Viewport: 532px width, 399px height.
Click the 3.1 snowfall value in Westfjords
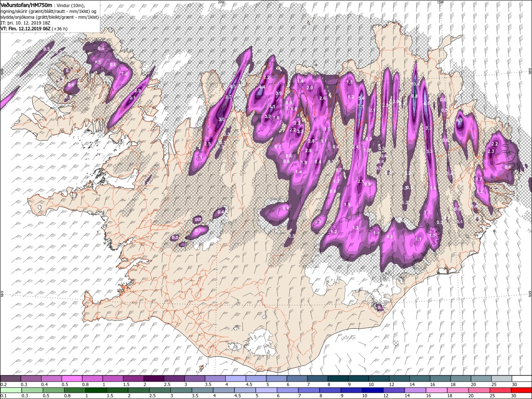[x=133, y=98]
